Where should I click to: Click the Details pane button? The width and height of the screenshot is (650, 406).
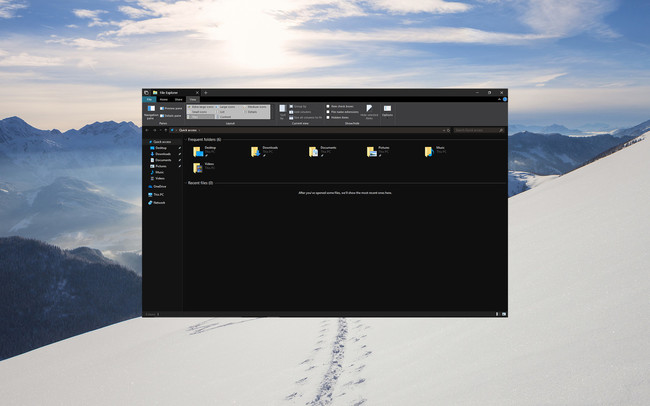(x=171, y=115)
